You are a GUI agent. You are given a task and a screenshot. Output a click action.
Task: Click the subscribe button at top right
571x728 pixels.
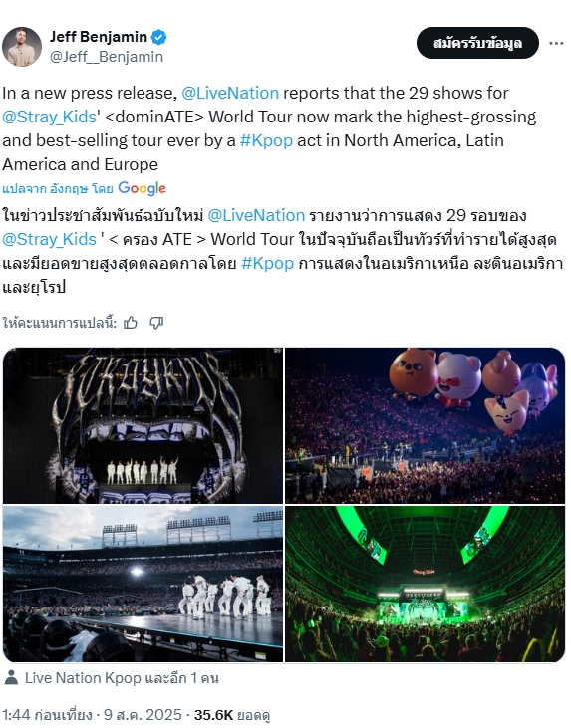tap(477, 43)
